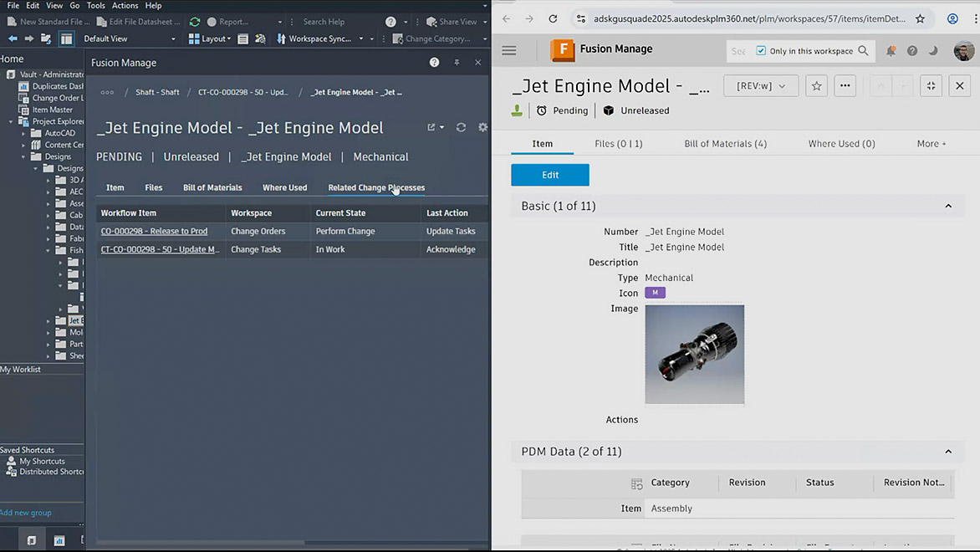Click the browser bookmark star in address bar

[x=920, y=18]
